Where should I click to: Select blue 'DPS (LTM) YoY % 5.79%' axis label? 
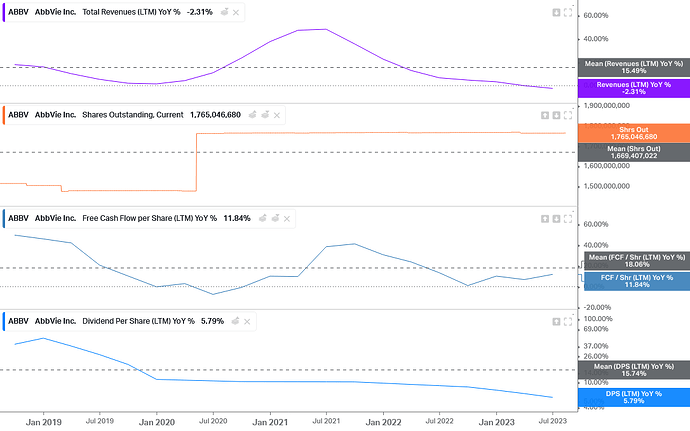[634, 398]
